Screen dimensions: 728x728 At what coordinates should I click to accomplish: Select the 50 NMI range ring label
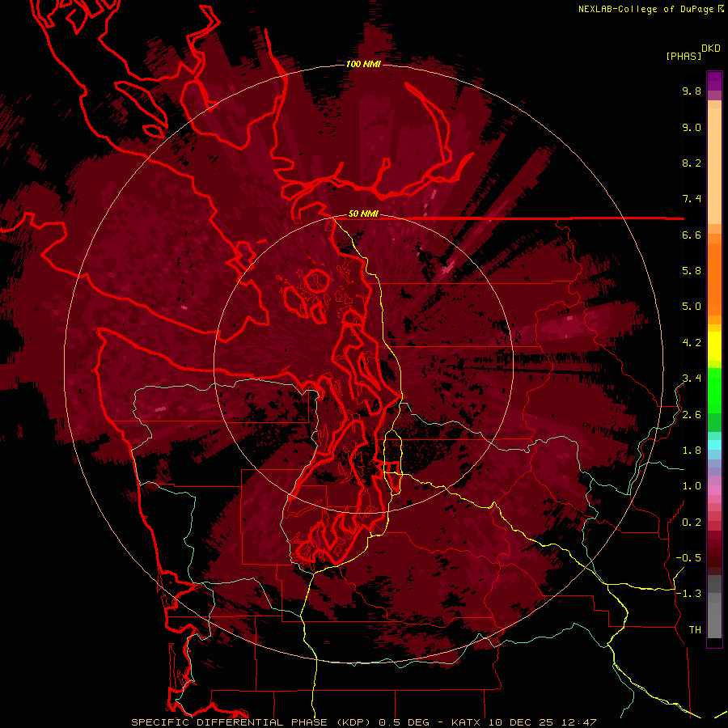click(363, 214)
